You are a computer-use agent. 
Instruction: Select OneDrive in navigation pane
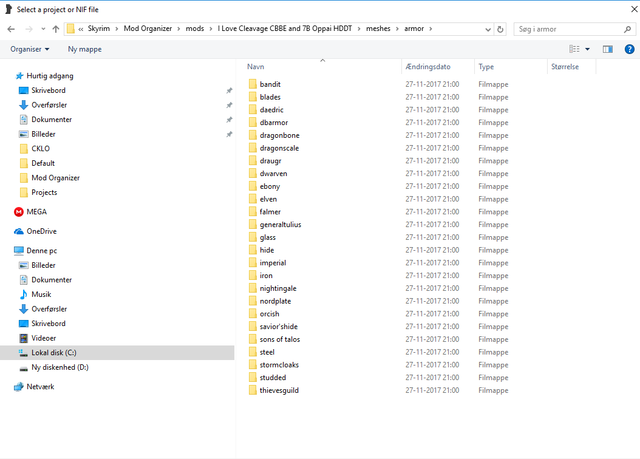click(x=41, y=231)
